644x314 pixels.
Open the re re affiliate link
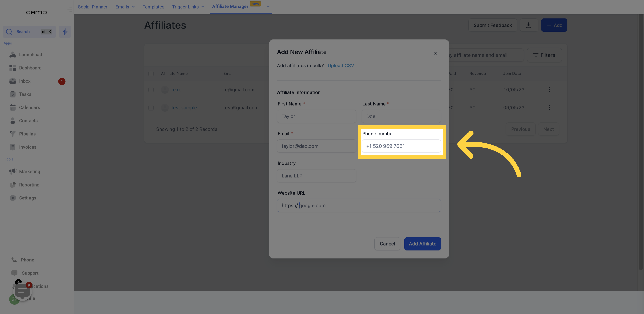pyautogui.click(x=176, y=90)
